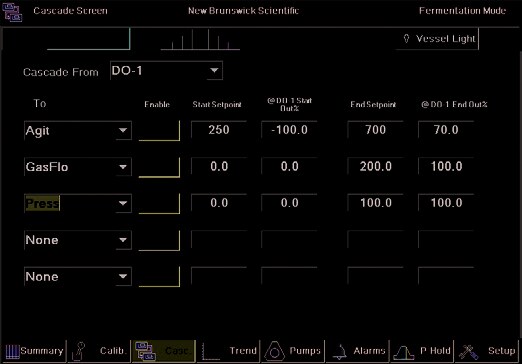Click the Summary tab bar-chart icon
The image size is (522, 364).
(x=12, y=351)
